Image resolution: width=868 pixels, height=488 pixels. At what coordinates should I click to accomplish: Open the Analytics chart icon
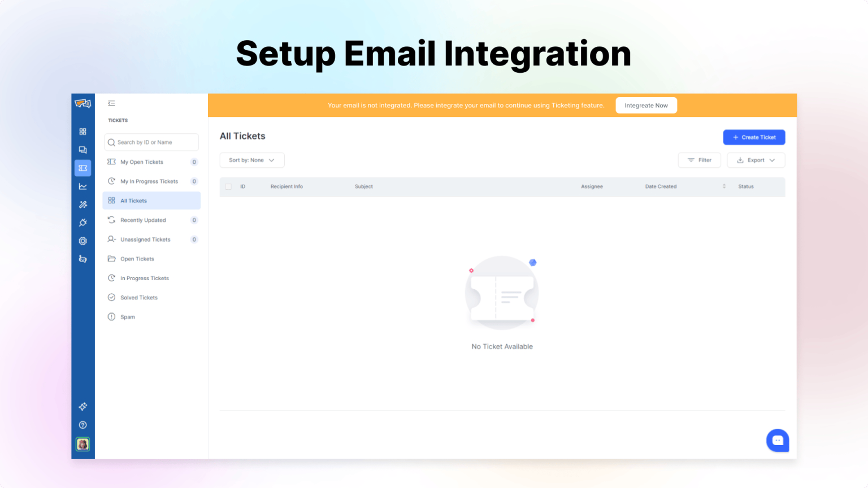click(83, 186)
